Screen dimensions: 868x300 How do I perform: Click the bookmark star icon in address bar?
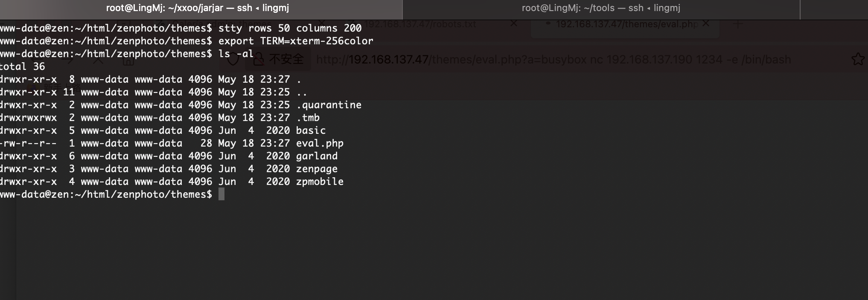pos(858,59)
